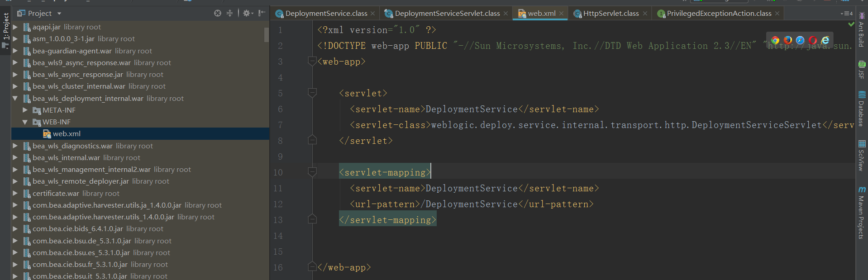This screenshot has width=868, height=280.
Task: Open web.xml preview in Firefox browser
Action: point(788,40)
